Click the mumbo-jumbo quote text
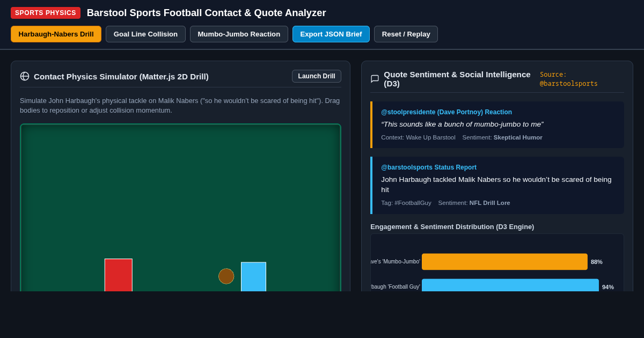This screenshot has height=338, width=644. pos(462,124)
